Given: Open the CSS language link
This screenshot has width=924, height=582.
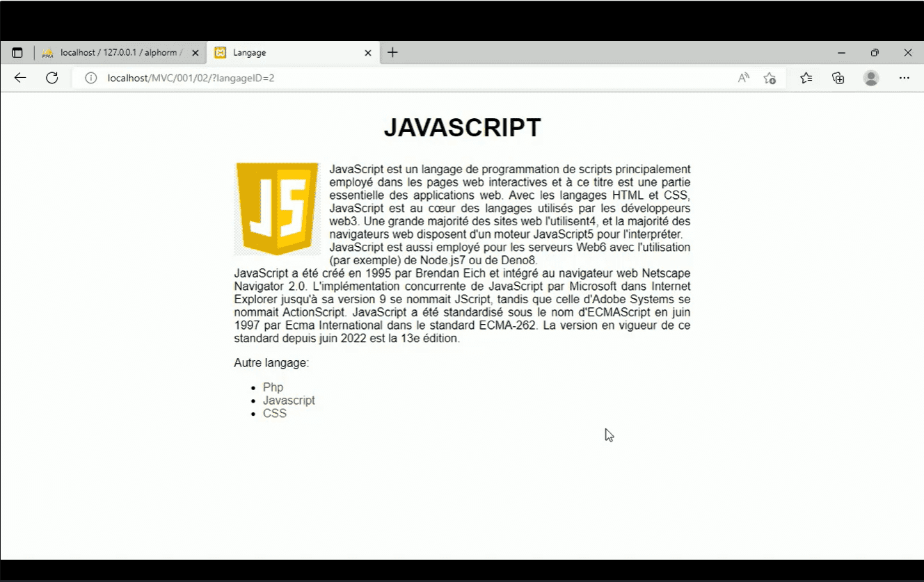Looking at the screenshot, I should tap(274, 413).
